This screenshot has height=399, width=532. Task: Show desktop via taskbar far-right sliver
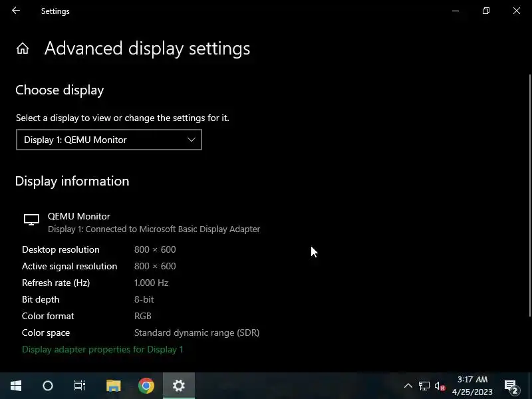(530, 386)
